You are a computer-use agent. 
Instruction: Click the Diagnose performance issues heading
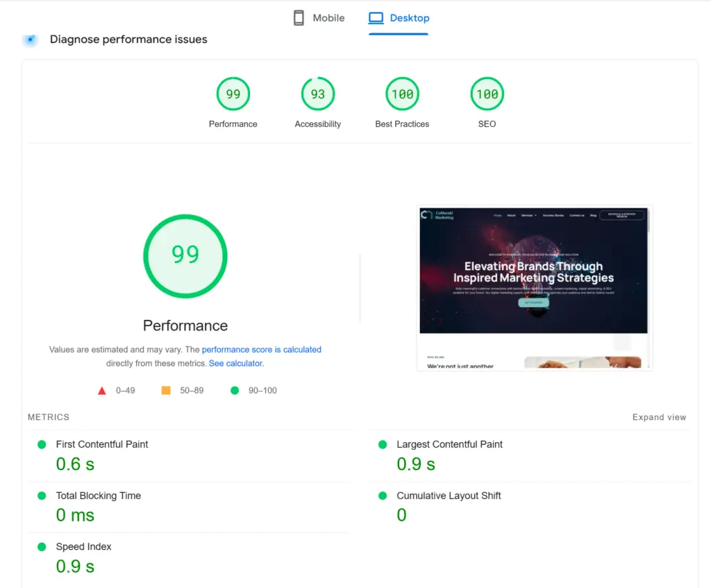point(128,40)
